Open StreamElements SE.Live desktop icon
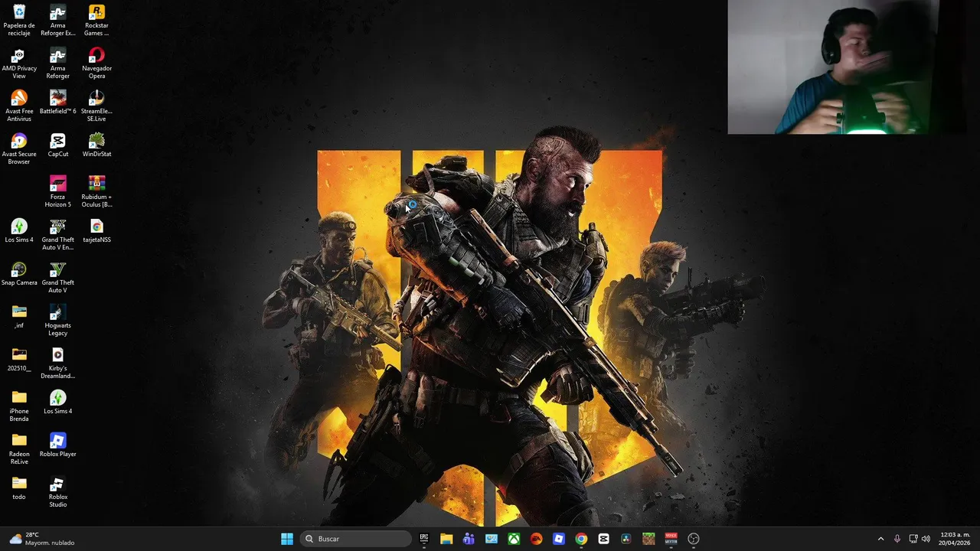This screenshot has height=551, width=980. pos(96,106)
